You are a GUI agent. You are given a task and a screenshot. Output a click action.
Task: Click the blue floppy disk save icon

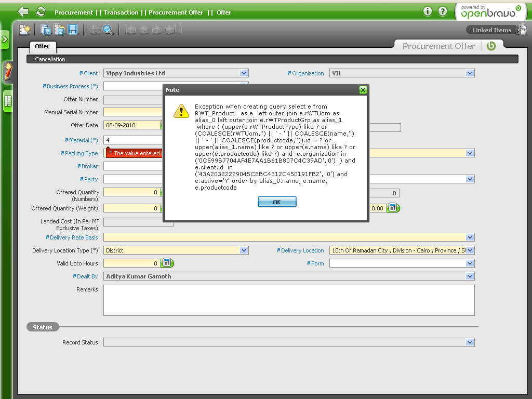tap(73, 30)
